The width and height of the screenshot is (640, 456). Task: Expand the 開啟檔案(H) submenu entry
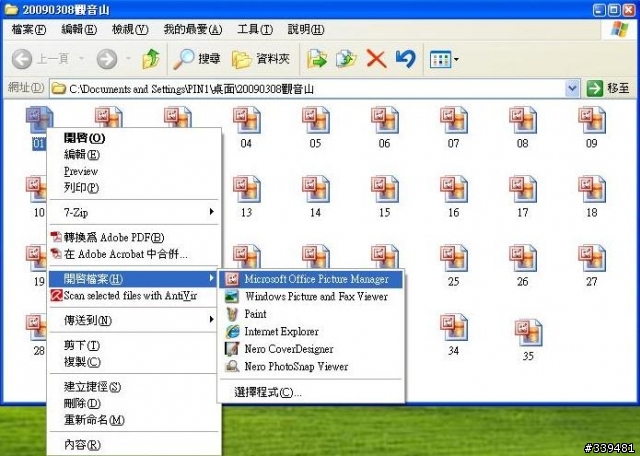[x=133, y=279]
